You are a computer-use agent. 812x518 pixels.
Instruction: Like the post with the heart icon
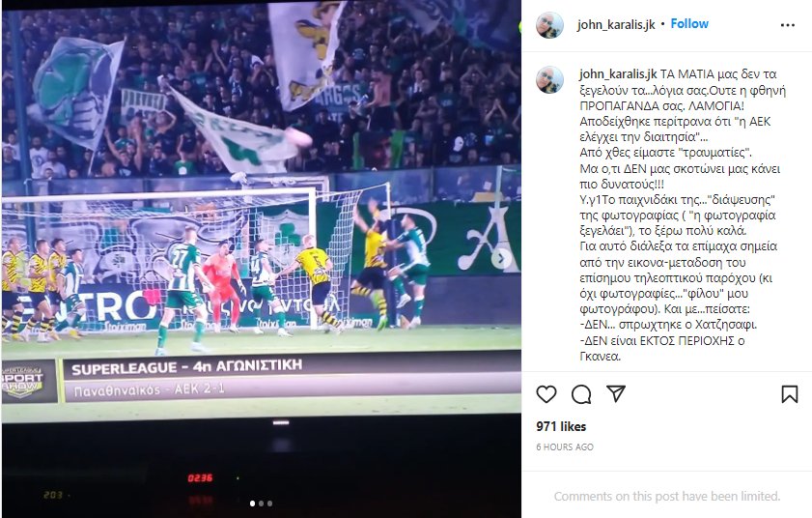click(546, 394)
